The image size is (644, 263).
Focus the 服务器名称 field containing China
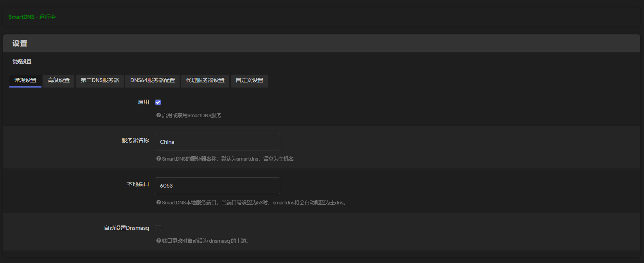(x=218, y=142)
